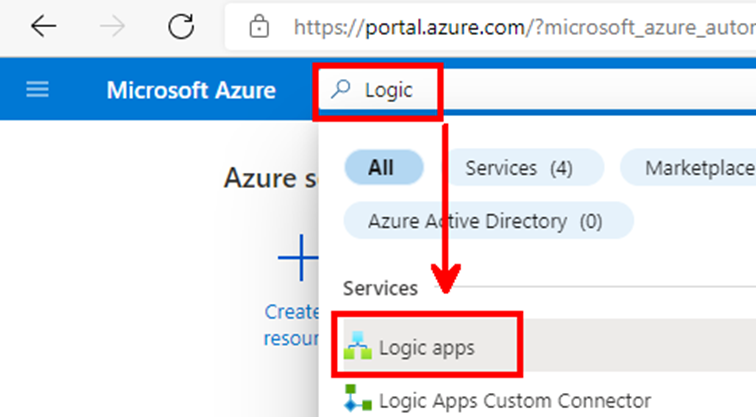Screen dimensions: 756x417
Task: Click the portal.azure.com address bar URL
Action: 525,27
